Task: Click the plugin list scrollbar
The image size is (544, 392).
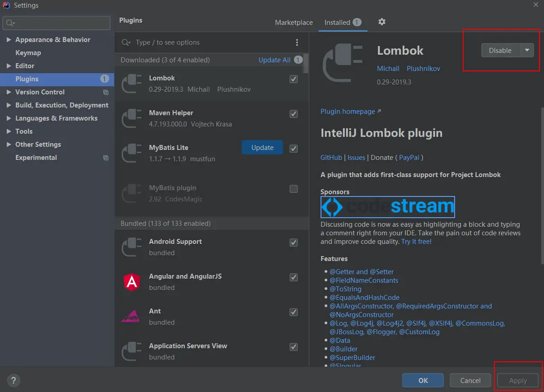Action: (x=306, y=63)
